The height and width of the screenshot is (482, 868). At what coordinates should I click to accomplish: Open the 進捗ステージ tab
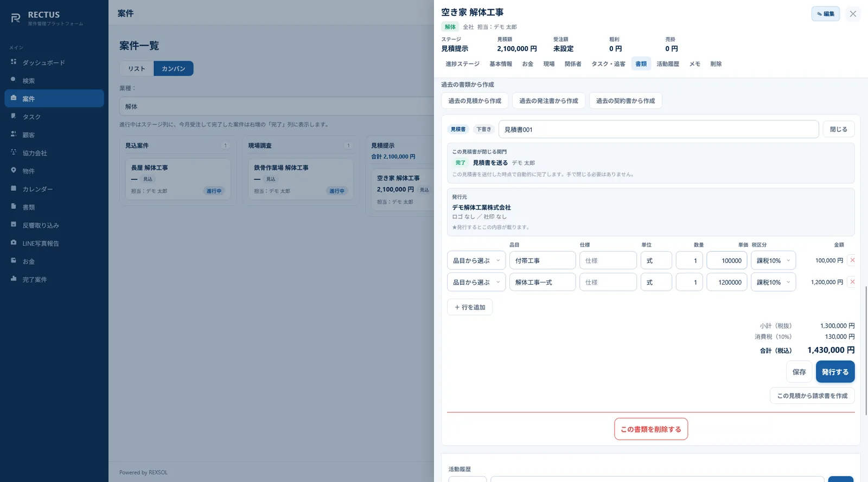(x=463, y=64)
